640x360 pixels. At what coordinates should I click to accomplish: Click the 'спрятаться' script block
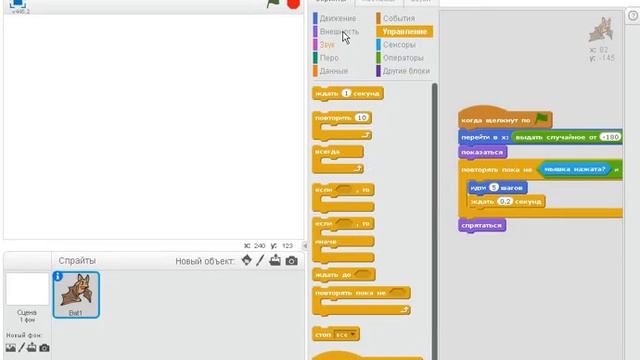pyautogui.click(x=482, y=225)
